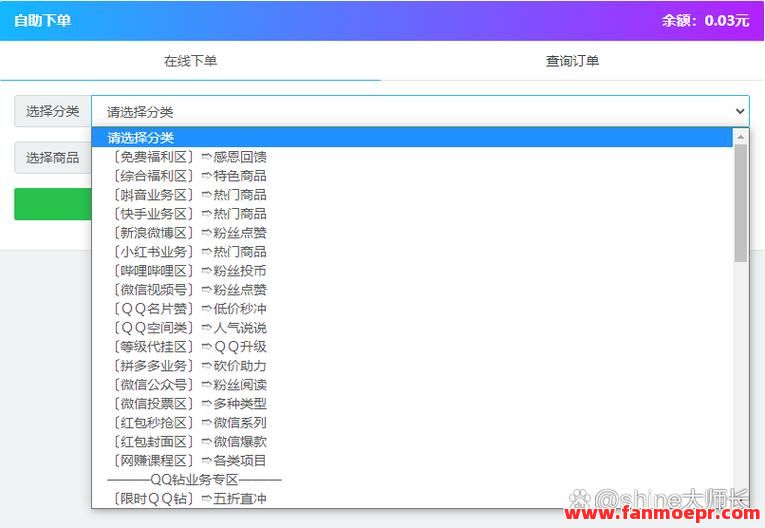Choose 〔限时QQ钻〕五折直冲 option
765x528 pixels.
coord(412,499)
